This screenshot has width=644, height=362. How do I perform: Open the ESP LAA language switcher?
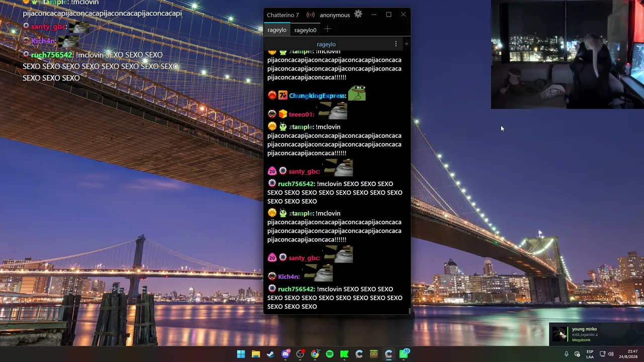(x=590, y=354)
